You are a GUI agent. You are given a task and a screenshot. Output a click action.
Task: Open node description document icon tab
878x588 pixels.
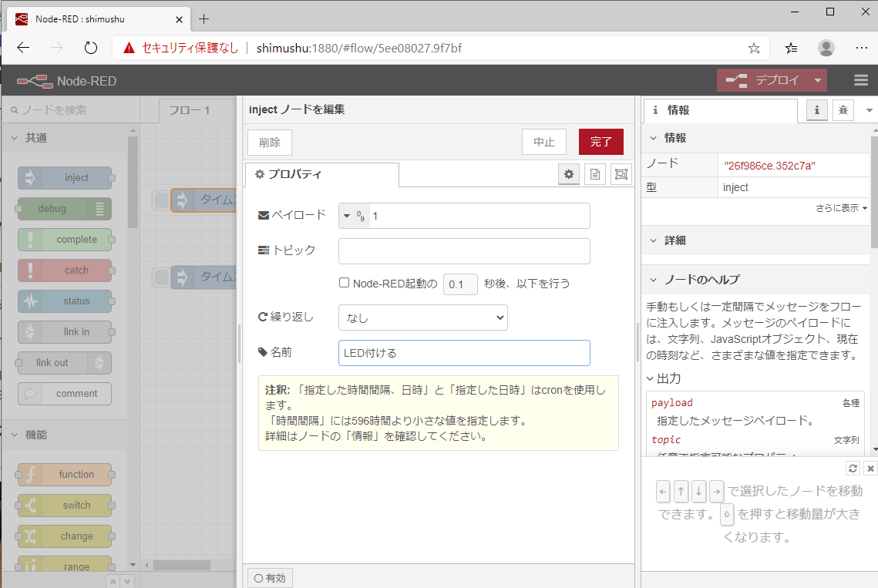(x=594, y=174)
